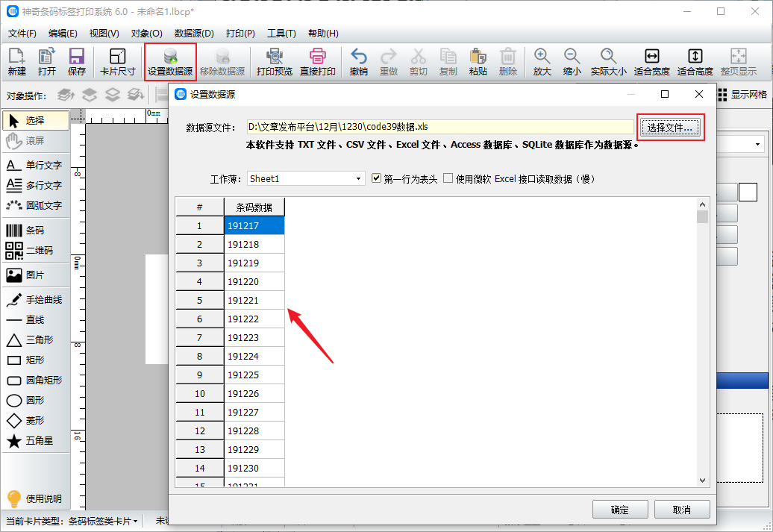
Task: Uncheck 第一行为表头 checkbox
Action: 377,178
